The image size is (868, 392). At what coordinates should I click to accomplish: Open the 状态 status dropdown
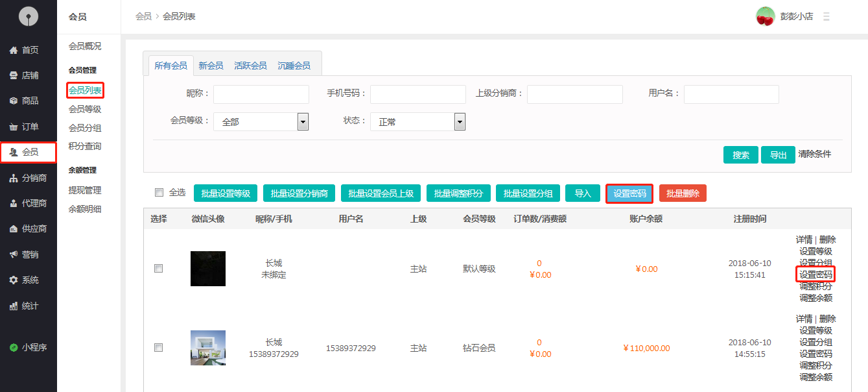pos(460,121)
